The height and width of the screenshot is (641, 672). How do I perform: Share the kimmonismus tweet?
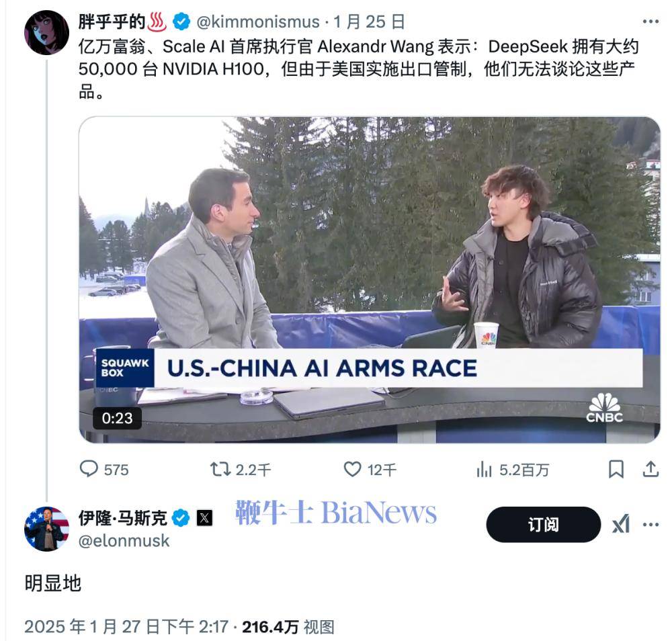click(x=650, y=469)
